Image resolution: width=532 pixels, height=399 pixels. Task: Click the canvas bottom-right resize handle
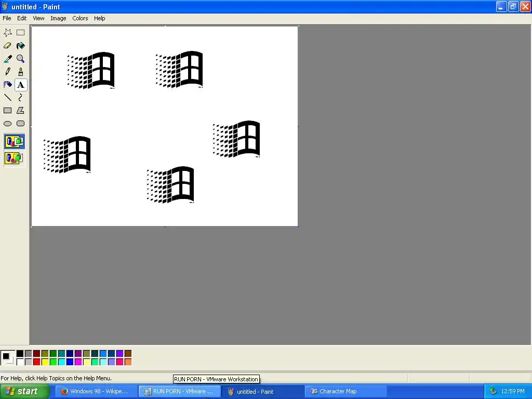pos(298,227)
